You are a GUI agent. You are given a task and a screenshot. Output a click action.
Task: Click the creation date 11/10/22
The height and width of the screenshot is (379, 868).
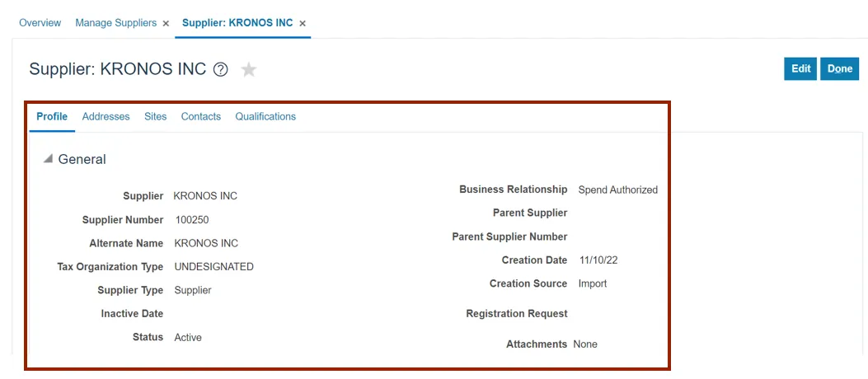pos(598,260)
